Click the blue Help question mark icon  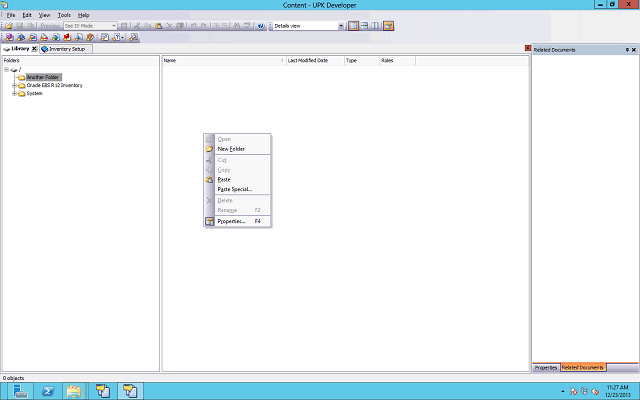[x=261, y=26]
